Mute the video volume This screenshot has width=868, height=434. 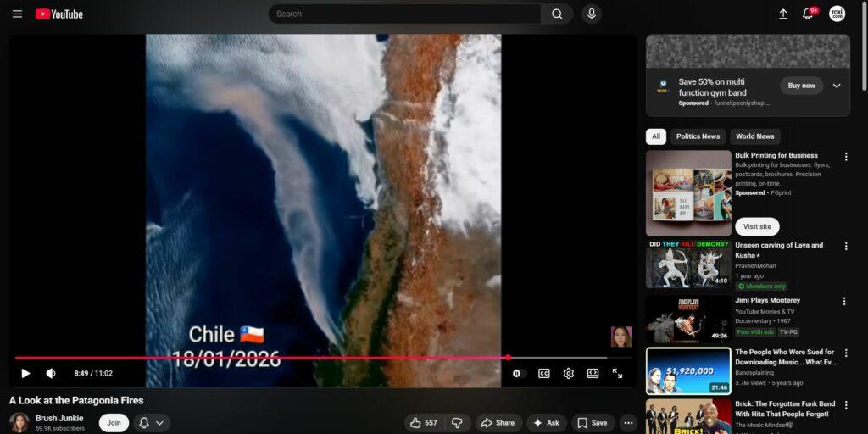(51, 373)
